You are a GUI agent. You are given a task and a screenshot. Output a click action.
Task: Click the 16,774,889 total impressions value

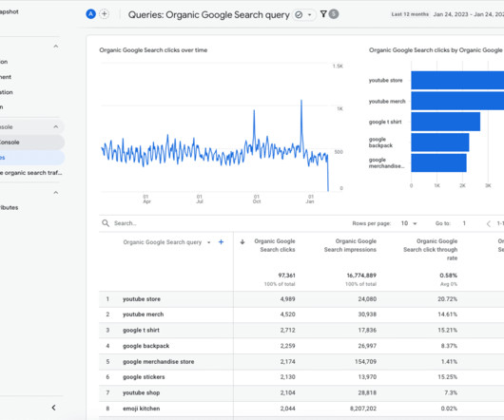click(x=361, y=276)
